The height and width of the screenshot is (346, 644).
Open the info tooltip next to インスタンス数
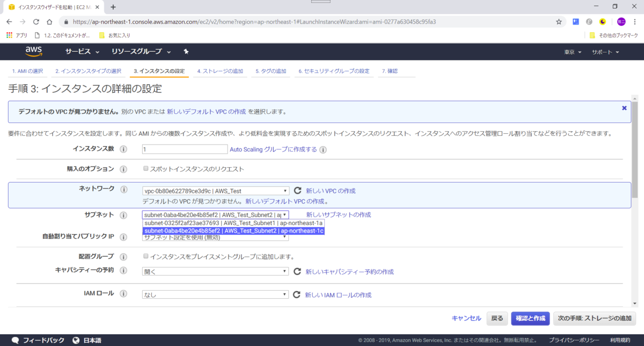[x=123, y=149]
